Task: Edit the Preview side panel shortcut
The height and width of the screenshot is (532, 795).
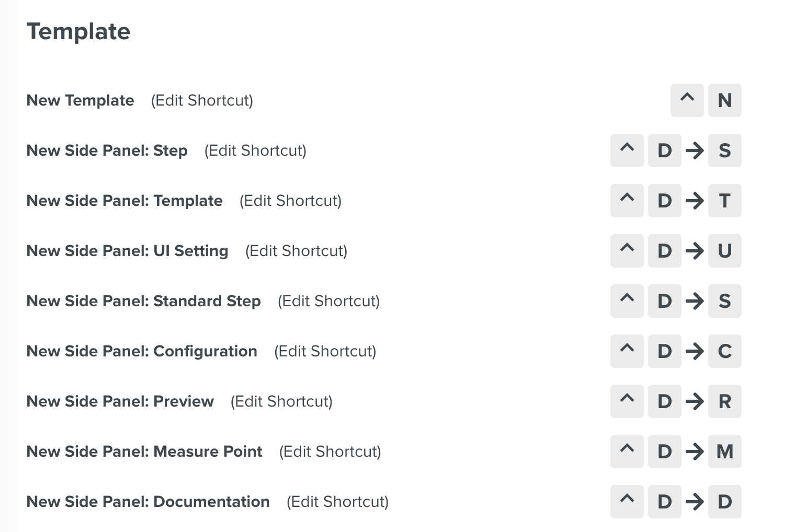Action: coord(281,401)
